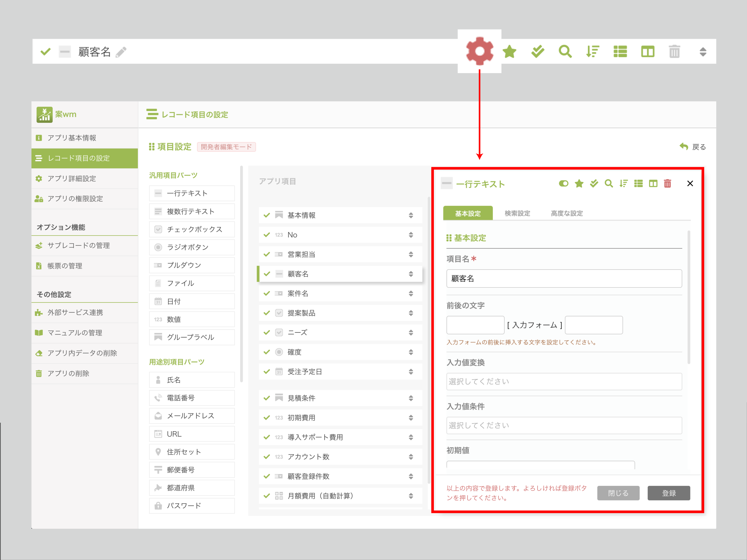
Task: Click the gear settings icon in top bar
Action: click(479, 51)
